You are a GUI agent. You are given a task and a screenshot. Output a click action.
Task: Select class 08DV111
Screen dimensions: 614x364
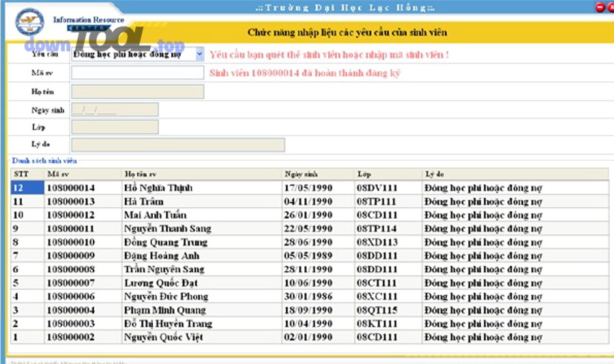pos(377,188)
